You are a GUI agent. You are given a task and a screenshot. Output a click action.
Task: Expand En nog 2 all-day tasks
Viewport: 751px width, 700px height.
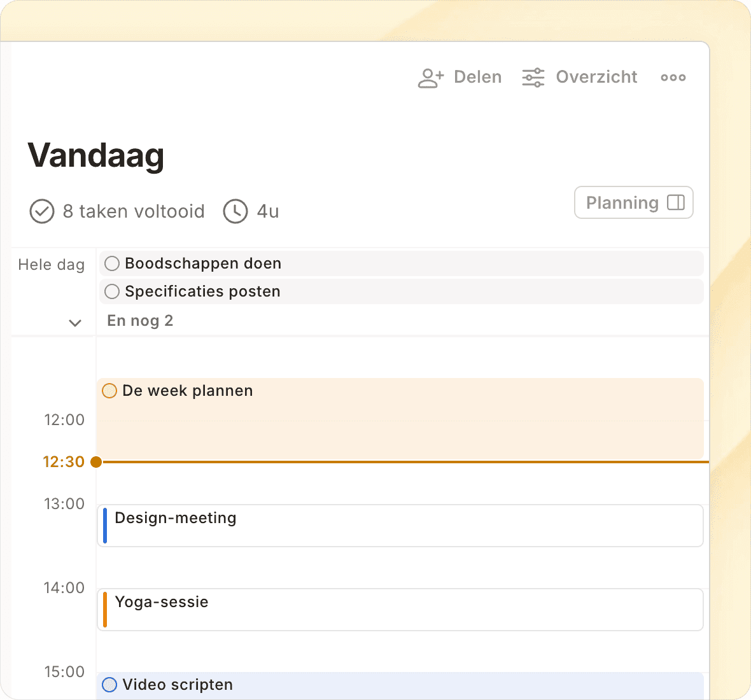pyautogui.click(x=140, y=321)
